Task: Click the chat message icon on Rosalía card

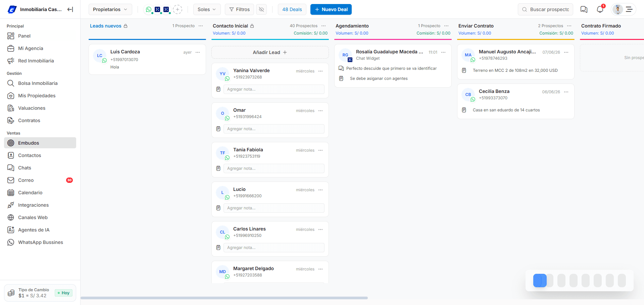Action: tap(341, 68)
